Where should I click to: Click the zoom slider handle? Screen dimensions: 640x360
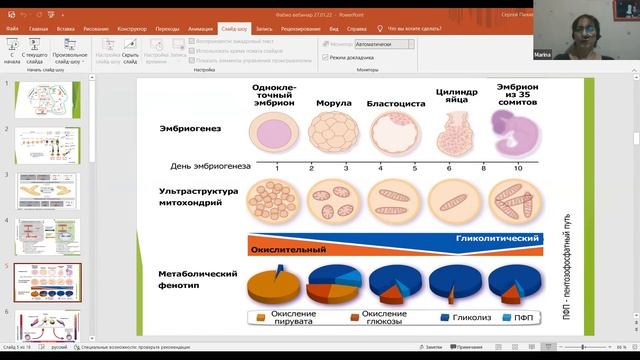(x=583, y=347)
